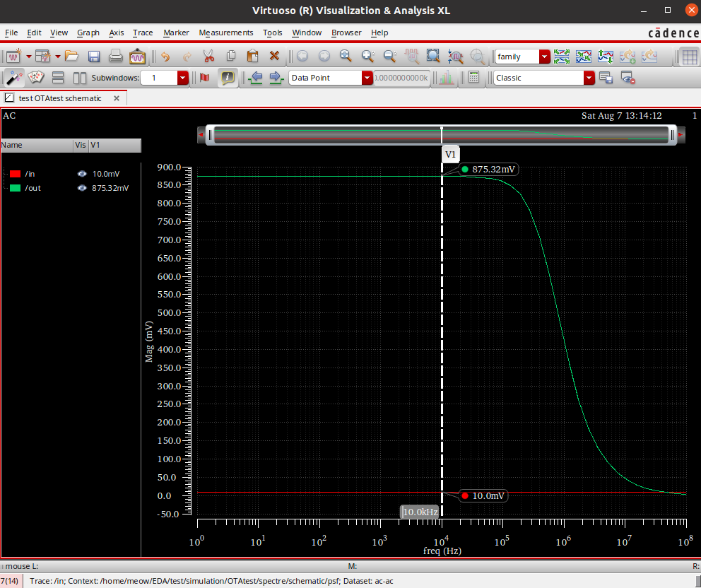Click the Print icon in the toolbar
This screenshot has width=701, height=588.
pos(116,56)
